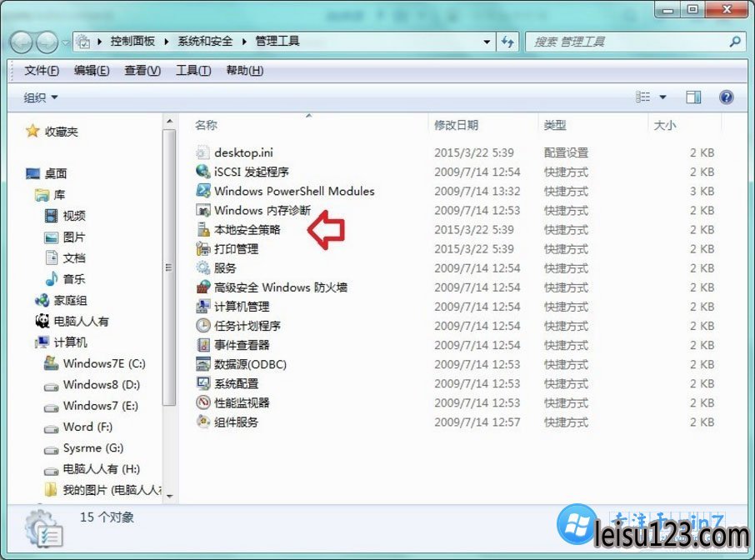The width and height of the screenshot is (755, 560).
Task: Expand breadcrumb arrow after 控制面板
Action: (166, 42)
